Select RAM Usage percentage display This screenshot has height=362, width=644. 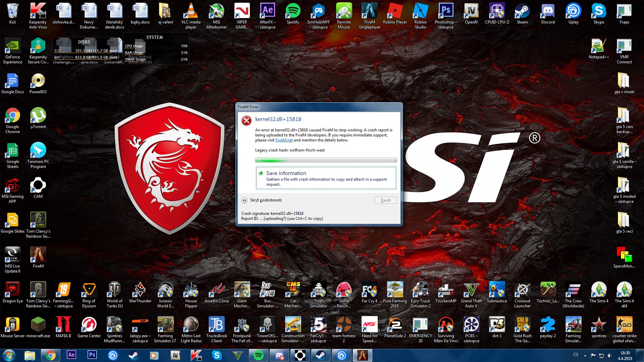(x=185, y=53)
